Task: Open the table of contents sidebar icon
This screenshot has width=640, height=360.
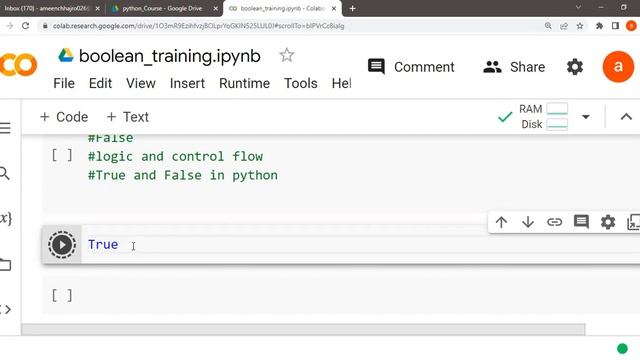Action: 5,128
